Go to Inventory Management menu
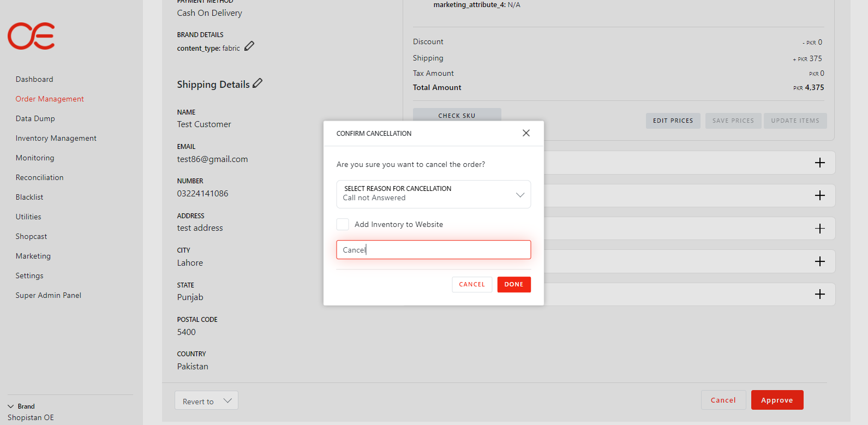Viewport: 868px width, 425px height. click(56, 138)
